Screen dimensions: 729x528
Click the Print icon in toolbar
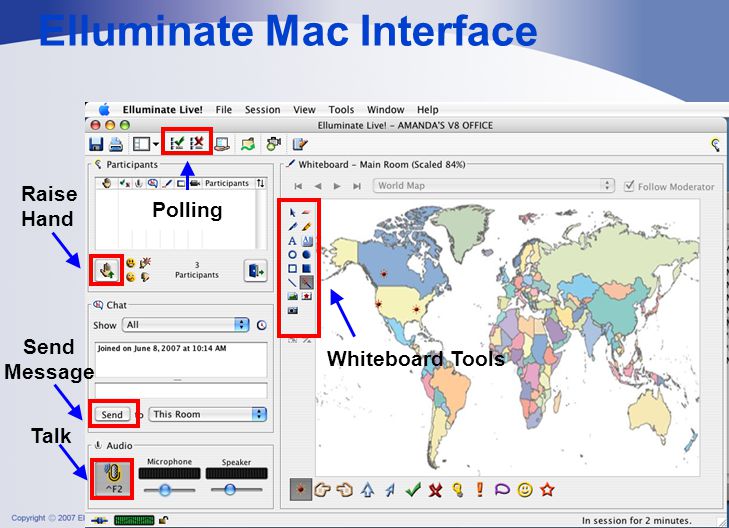click(116, 145)
